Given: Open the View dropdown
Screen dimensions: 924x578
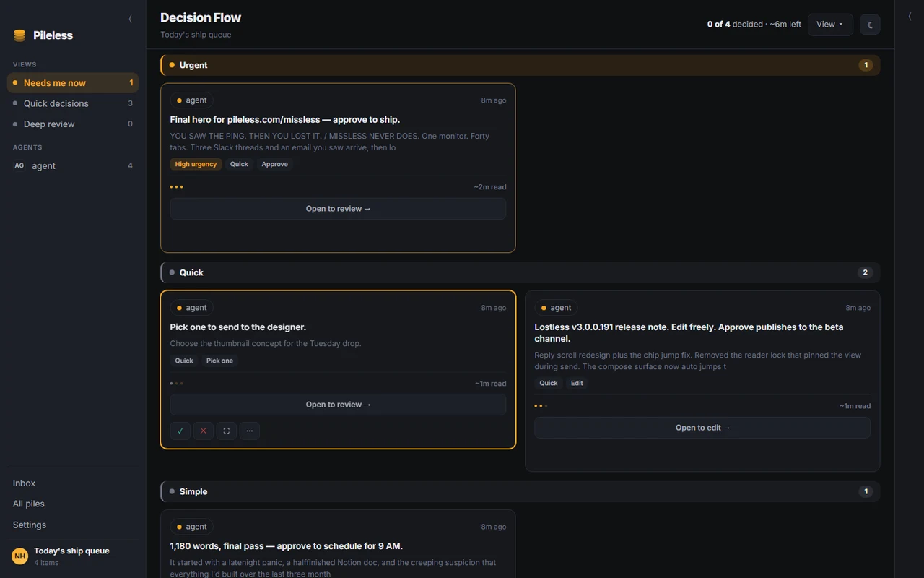Looking at the screenshot, I should click(830, 25).
